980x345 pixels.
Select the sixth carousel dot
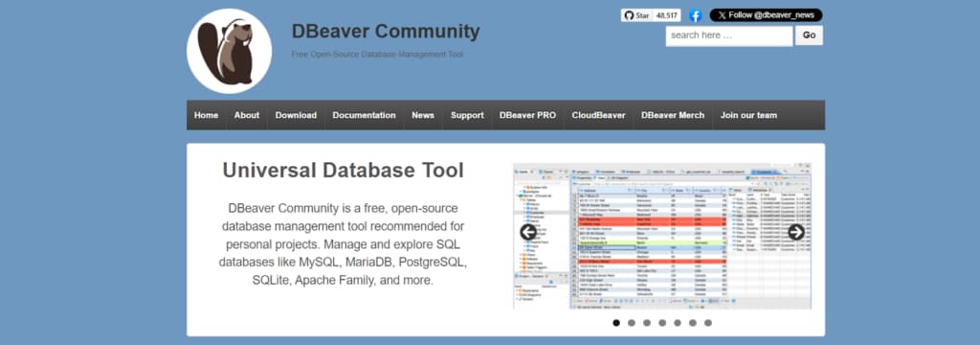pyautogui.click(x=693, y=323)
